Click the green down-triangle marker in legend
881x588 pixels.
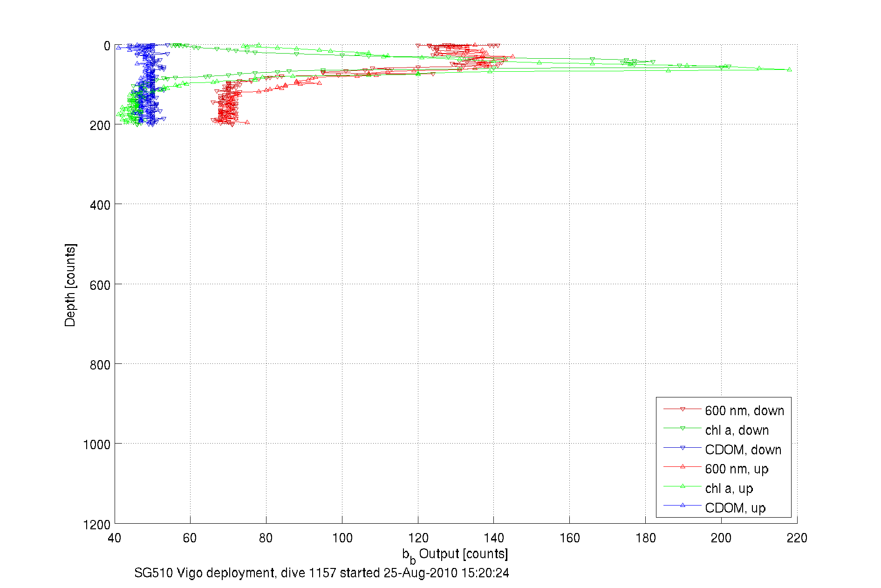[x=683, y=428]
